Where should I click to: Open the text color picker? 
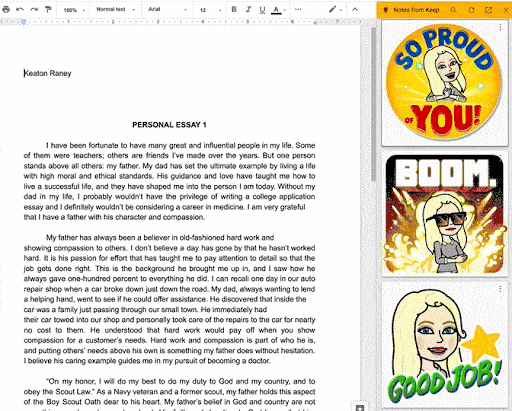(x=276, y=10)
